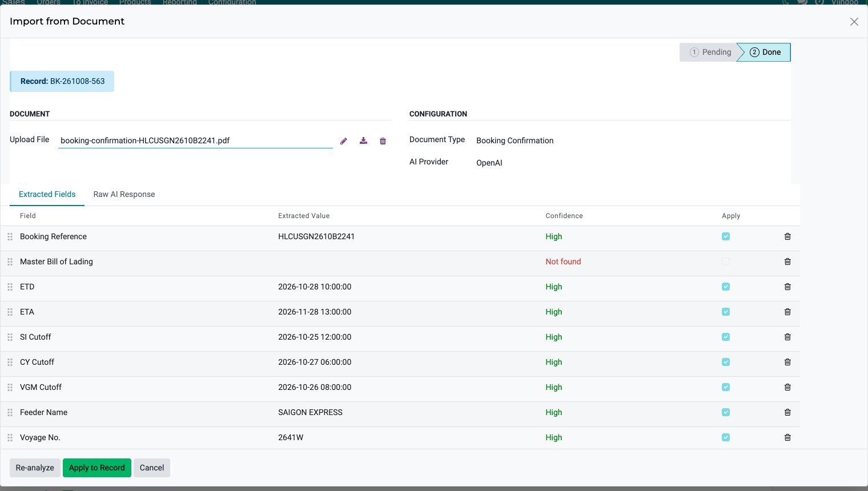Uncheck Apply for ETD
This screenshot has height=491, width=868.
click(x=726, y=287)
